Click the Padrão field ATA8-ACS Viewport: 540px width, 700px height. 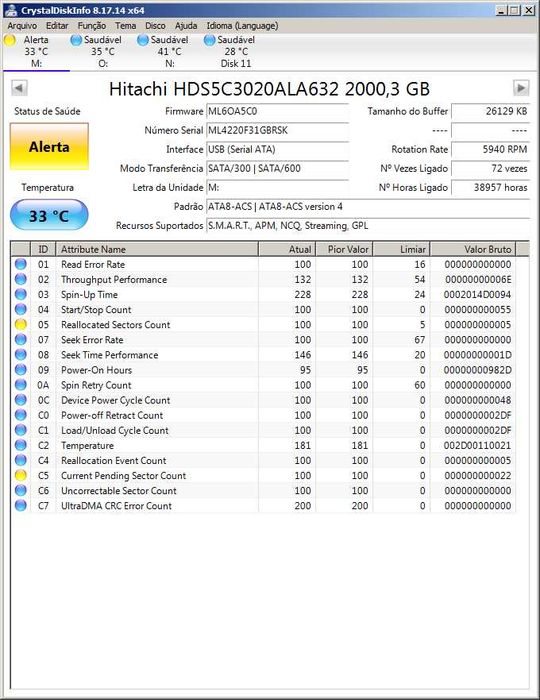(x=368, y=207)
